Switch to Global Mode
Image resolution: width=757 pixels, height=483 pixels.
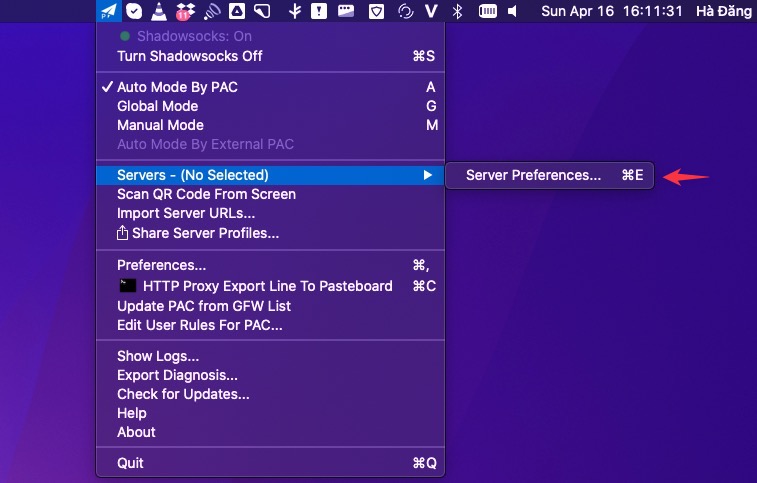[270, 106]
